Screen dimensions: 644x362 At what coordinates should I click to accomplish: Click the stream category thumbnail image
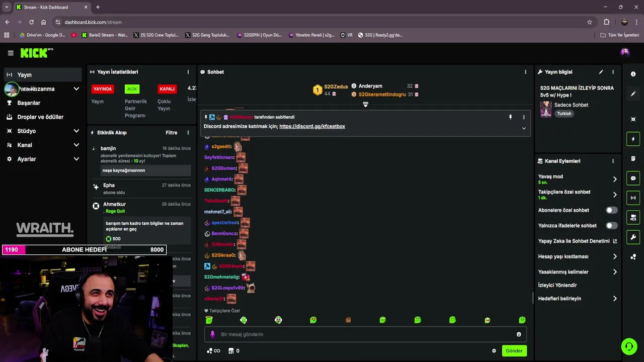coord(546,109)
